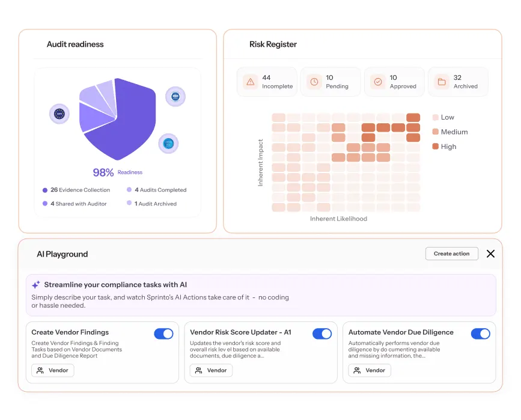Click the 4 Shared with Auditor label
The height and width of the screenshot is (420, 521).
pyautogui.click(x=79, y=204)
